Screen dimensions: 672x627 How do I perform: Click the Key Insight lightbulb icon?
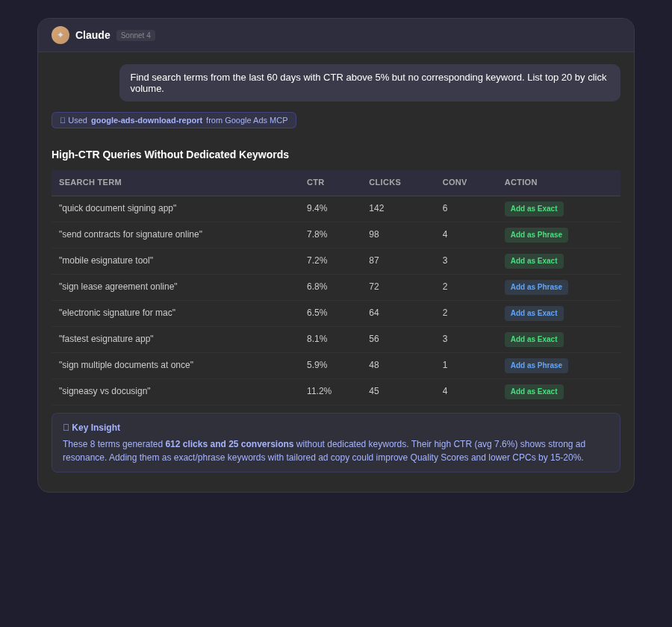coord(66,428)
